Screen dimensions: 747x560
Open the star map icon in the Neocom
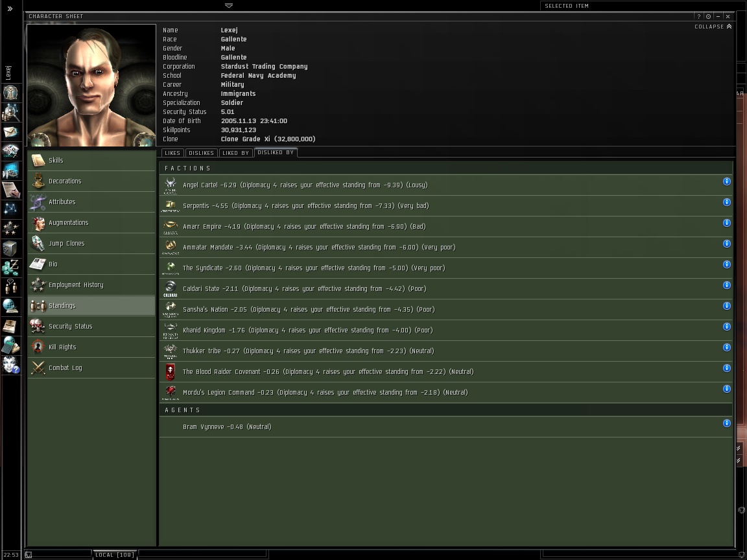[x=10, y=209]
